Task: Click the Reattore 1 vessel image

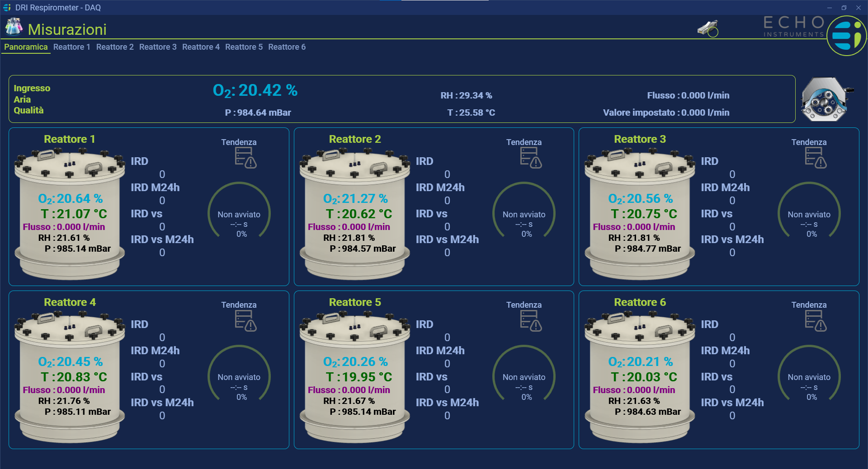Action: tap(70, 215)
